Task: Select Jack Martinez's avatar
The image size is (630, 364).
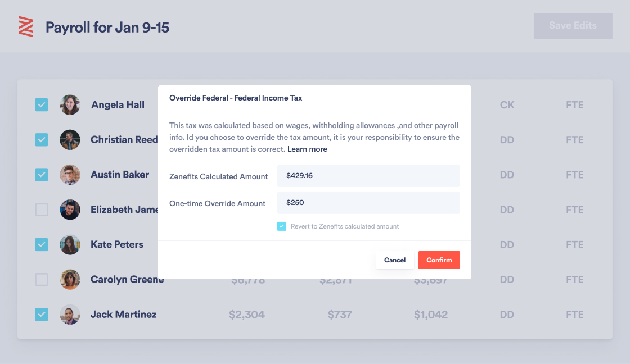Action: click(70, 314)
